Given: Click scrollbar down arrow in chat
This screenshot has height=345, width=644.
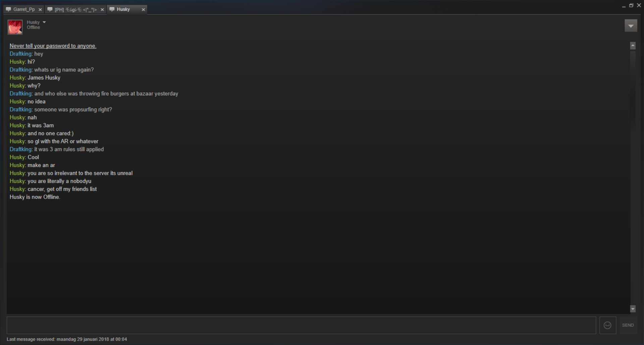Looking at the screenshot, I should (633, 308).
